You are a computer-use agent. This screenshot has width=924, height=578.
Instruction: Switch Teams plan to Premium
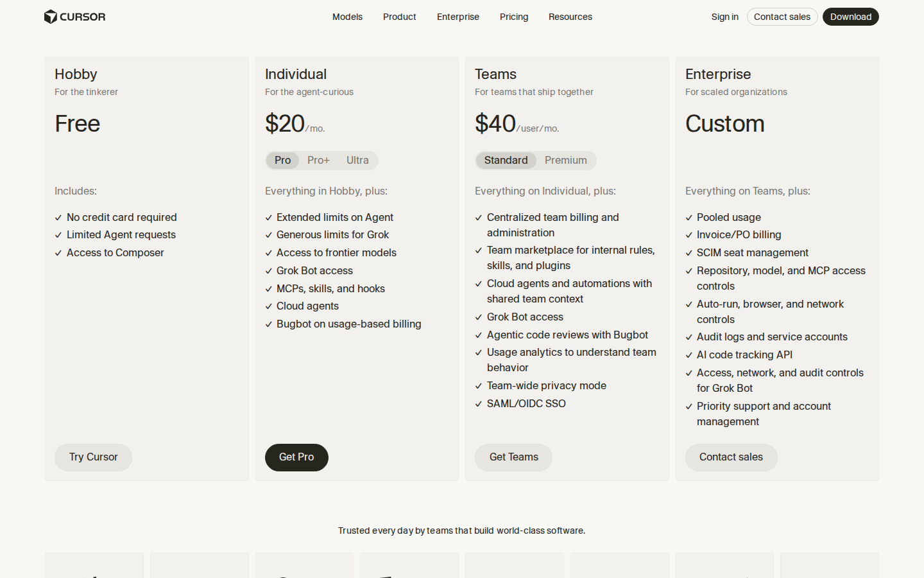[x=566, y=161]
